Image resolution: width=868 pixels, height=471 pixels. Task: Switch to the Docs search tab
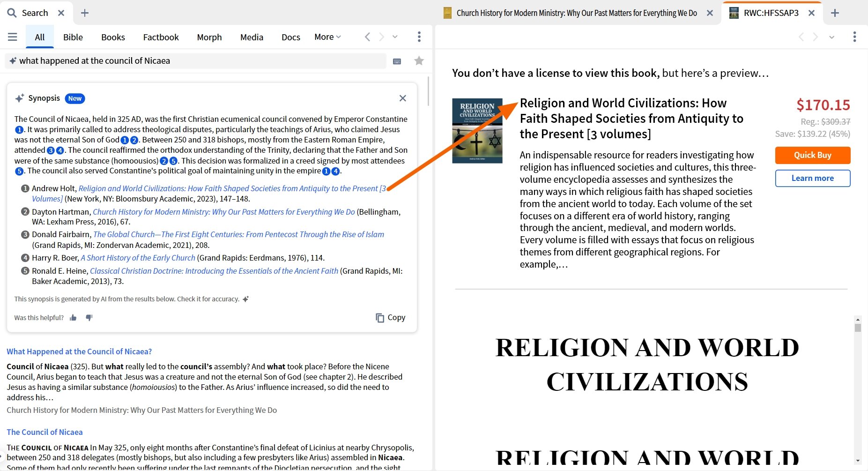click(291, 37)
